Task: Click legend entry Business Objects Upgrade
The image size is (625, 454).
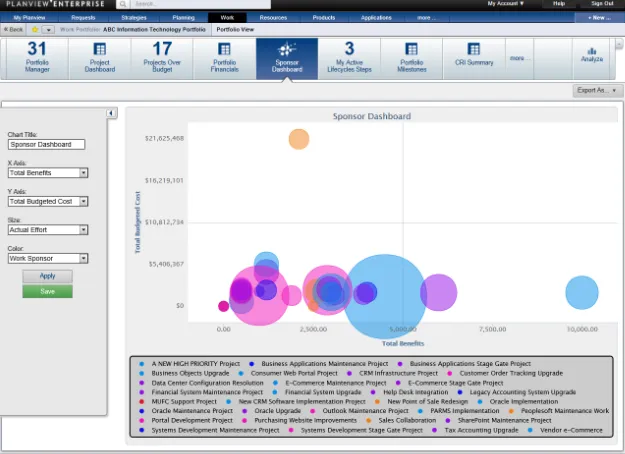Action: tap(190, 373)
